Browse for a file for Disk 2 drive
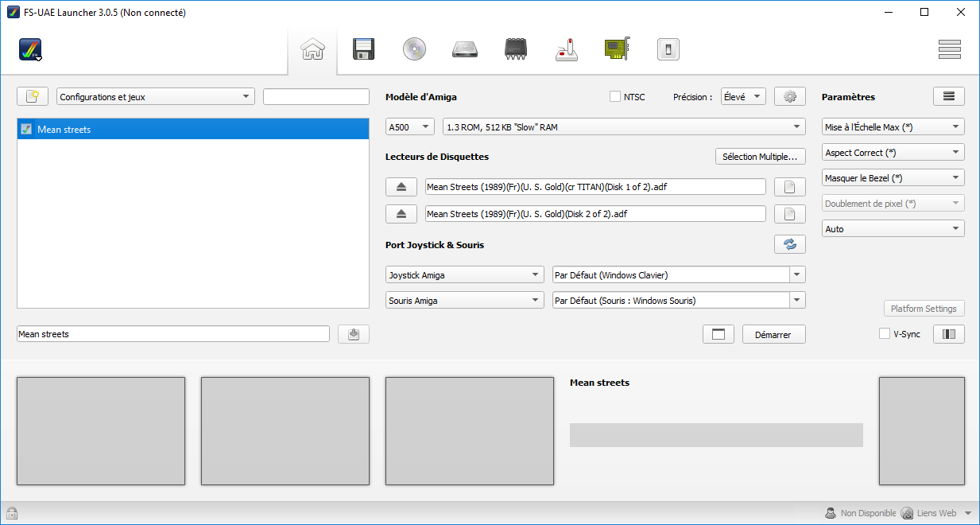980x525 pixels. (790, 214)
